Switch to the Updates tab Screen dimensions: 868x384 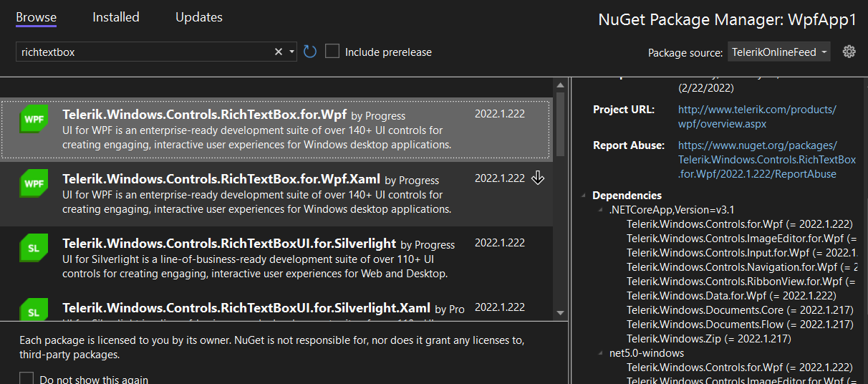[x=199, y=17]
